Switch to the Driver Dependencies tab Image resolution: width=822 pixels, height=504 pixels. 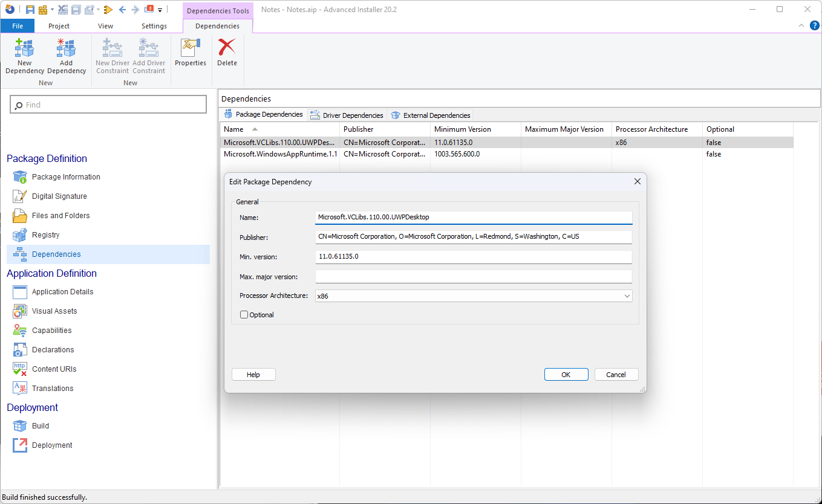pyautogui.click(x=347, y=115)
